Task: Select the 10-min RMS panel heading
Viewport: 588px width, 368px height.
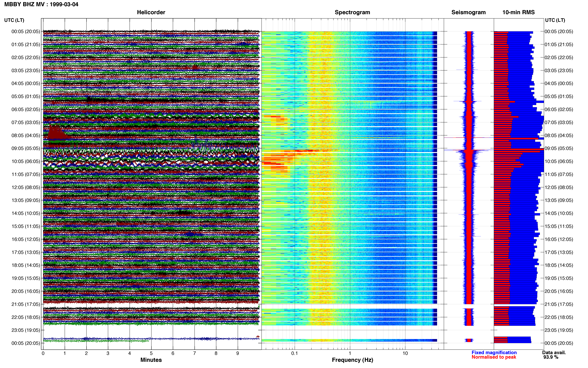Action: pos(518,12)
